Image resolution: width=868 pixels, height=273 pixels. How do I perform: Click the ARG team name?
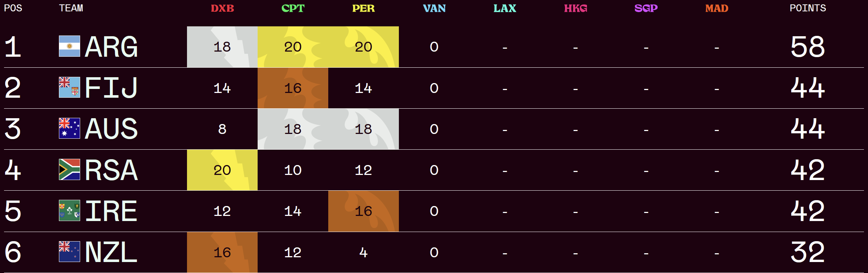pyautogui.click(x=111, y=47)
